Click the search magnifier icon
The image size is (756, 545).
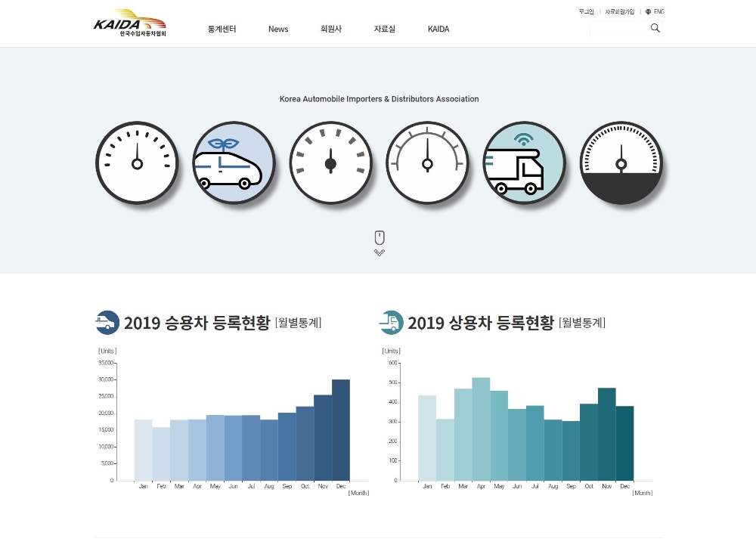655,27
